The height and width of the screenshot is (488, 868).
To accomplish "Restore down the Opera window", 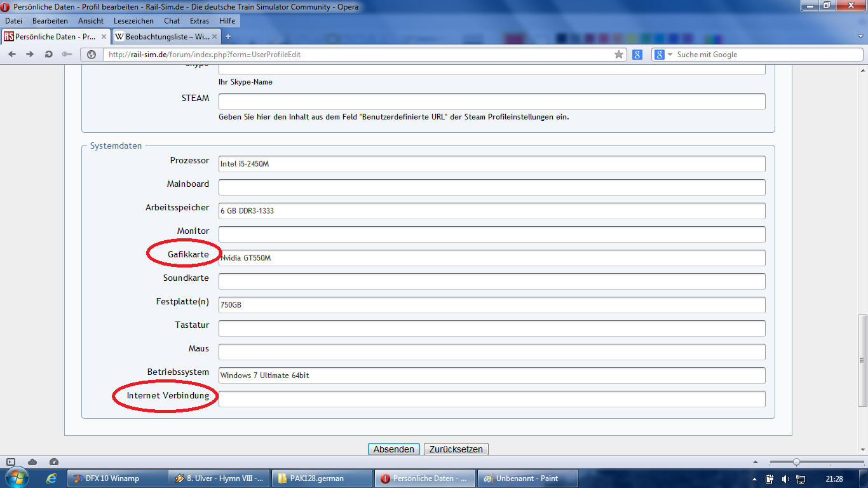I will click(825, 6).
